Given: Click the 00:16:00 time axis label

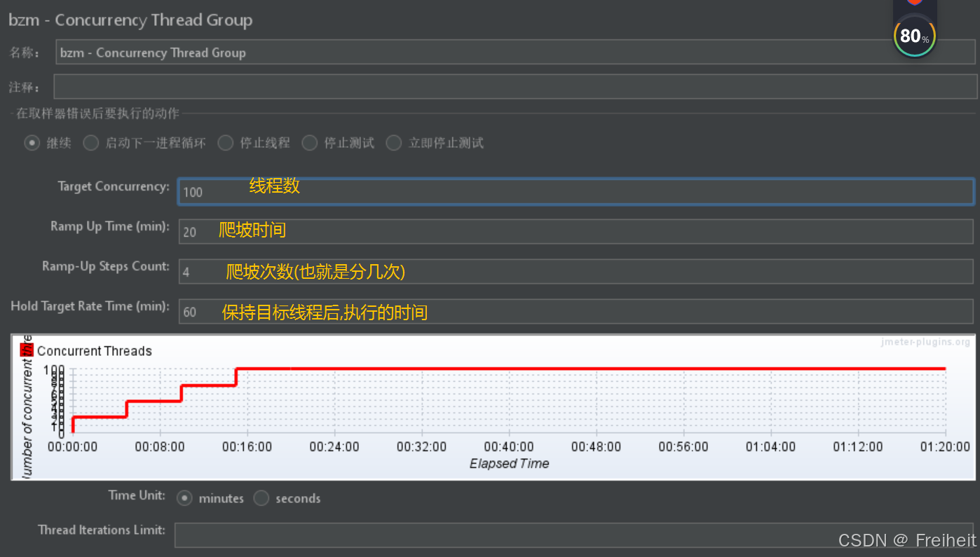Looking at the screenshot, I should (x=247, y=446).
